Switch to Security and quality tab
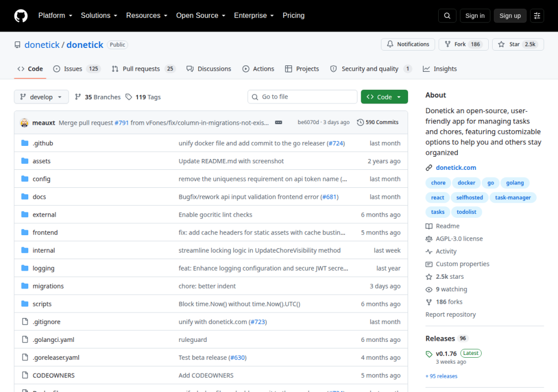The height and width of the screenshot is (392, 558). [x=371, y=69]
